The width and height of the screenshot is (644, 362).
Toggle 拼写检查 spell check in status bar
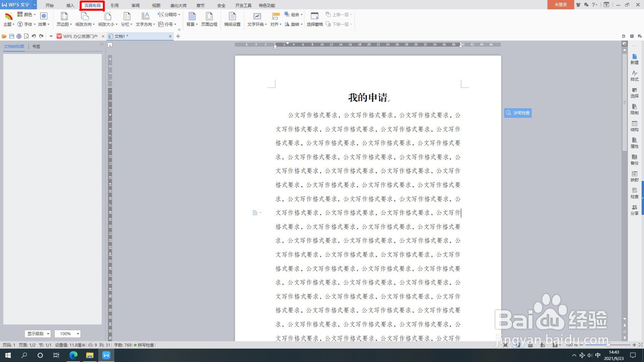coord(144,345)
